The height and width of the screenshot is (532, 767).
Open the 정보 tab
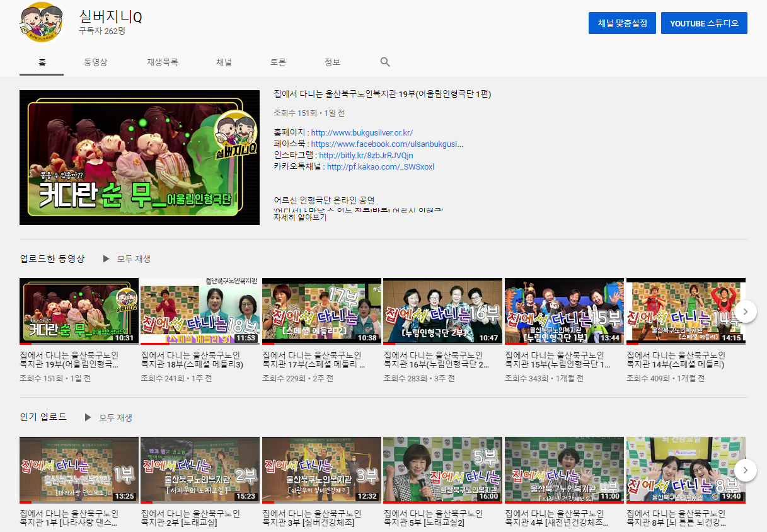click(x=332, y=62)
